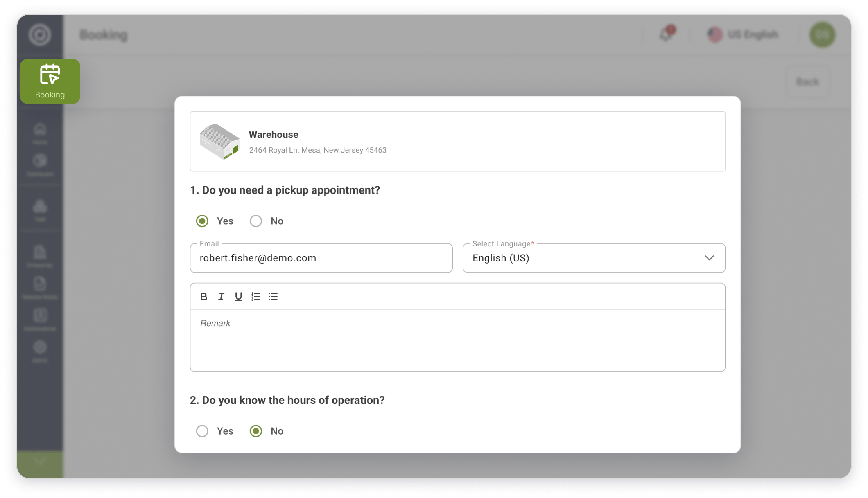The width and height of the screenshot is (868, 498).
Task: Open the user avatar profile
Action: (822, 35)
